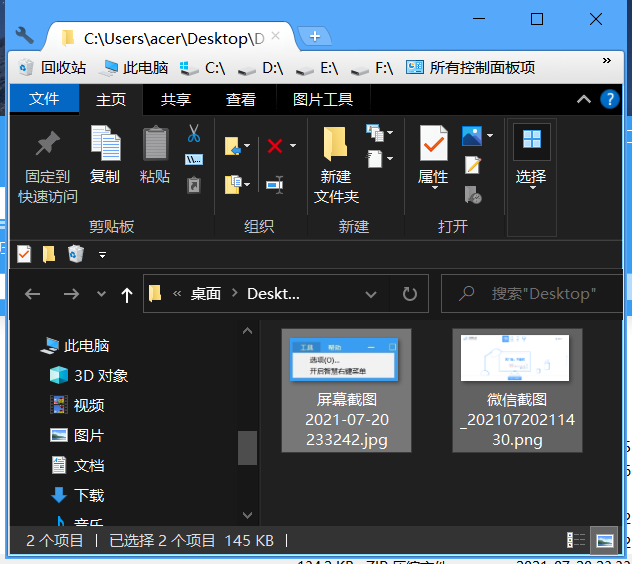Viewport: 632px width, 564px height.
Task: Click the red delete X icon
Action: tap(275, 146)
